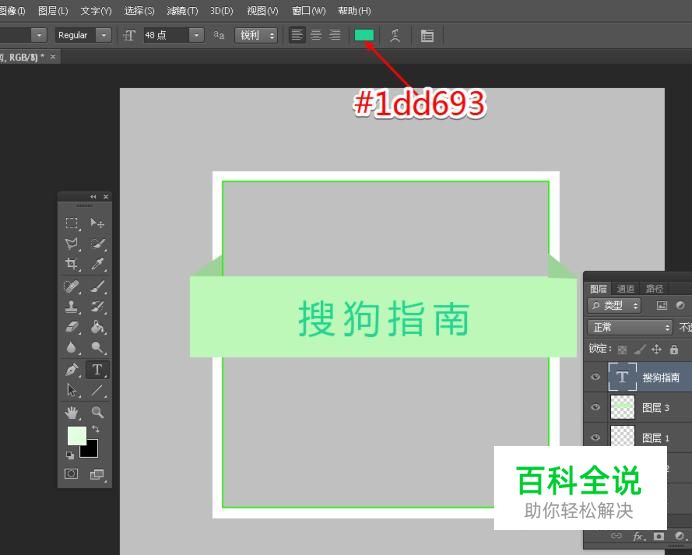692x555 pixels.
Task: Select the Path Selection arrow tool
Action: pyautogui.click(x=71, y=390)
